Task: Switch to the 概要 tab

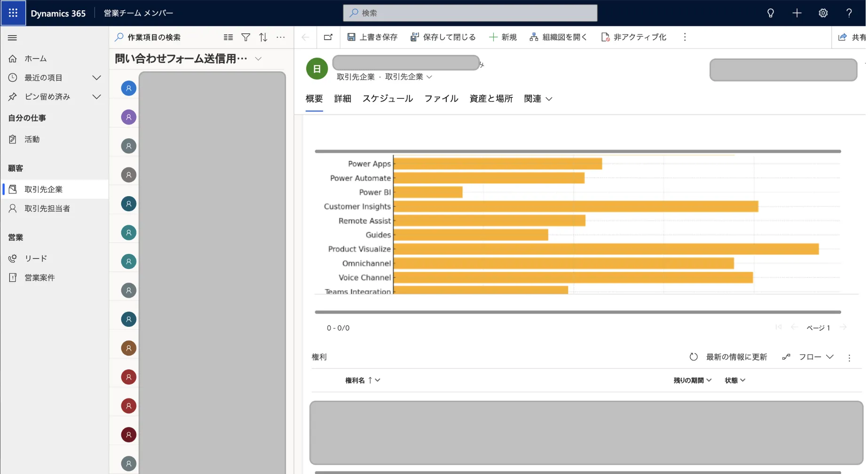Action: click(x=314, y=99)
